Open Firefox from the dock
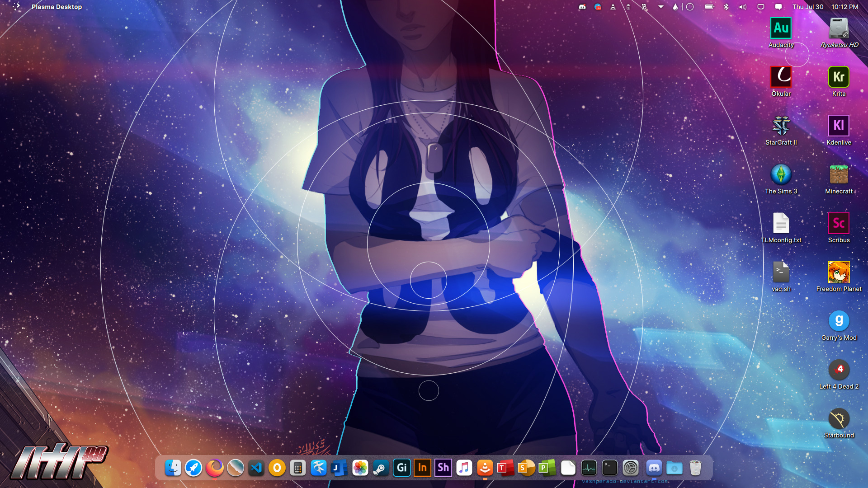This screenshot has height=488, width=868. [x=215, y=468]
